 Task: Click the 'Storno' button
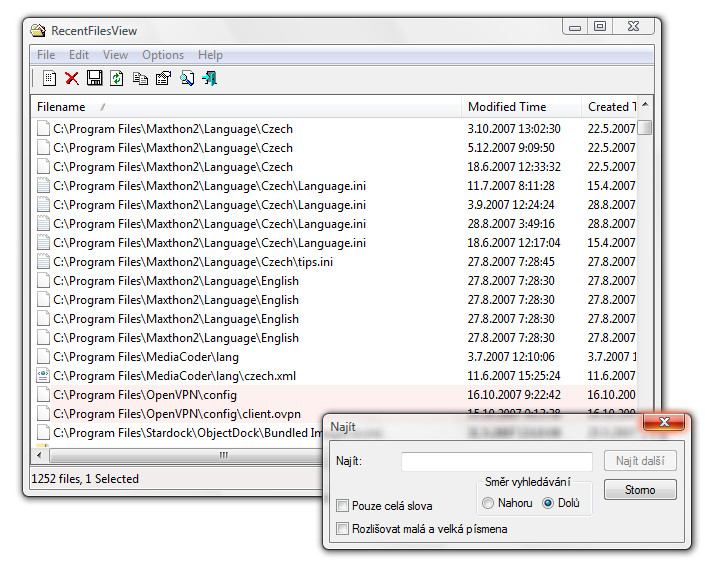640,489
